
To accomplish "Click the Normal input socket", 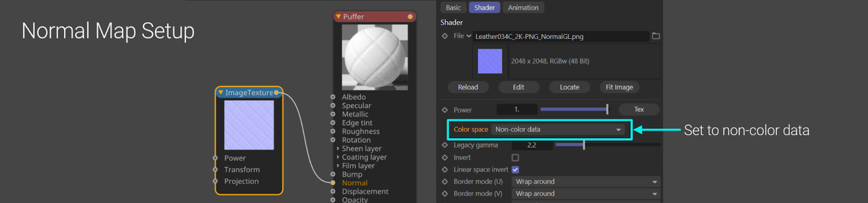I will coord(333,183).
